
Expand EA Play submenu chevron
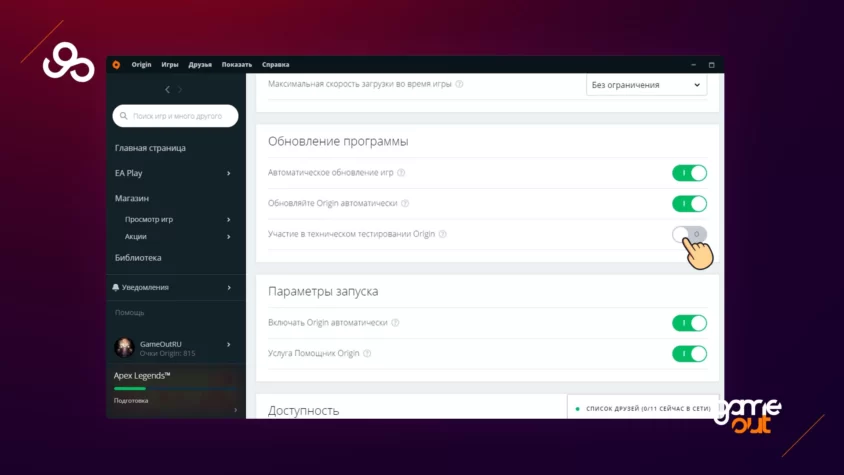(x=229, y=173)
